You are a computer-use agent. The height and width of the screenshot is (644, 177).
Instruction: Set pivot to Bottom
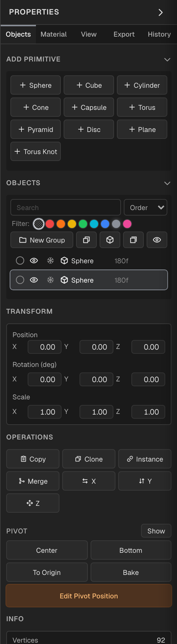[x=131, y=550]
